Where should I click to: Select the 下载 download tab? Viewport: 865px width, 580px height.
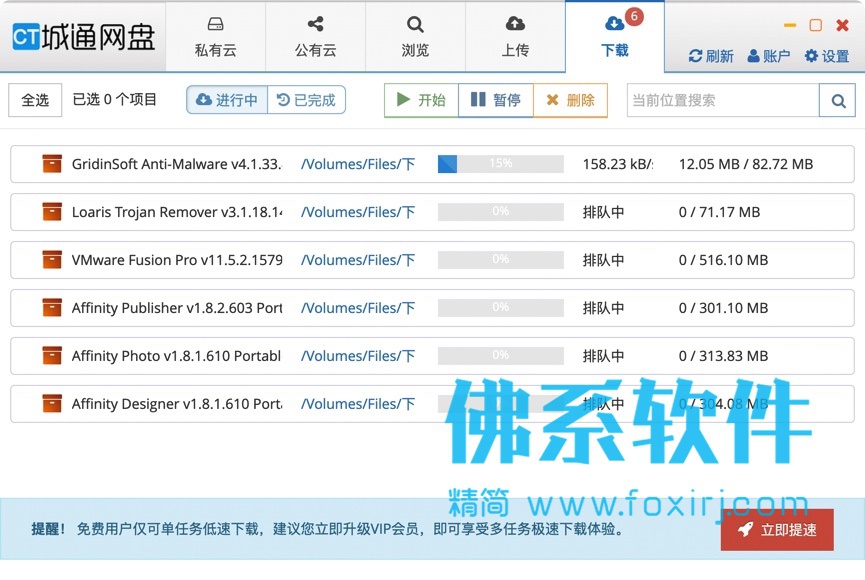click(615, 37)
